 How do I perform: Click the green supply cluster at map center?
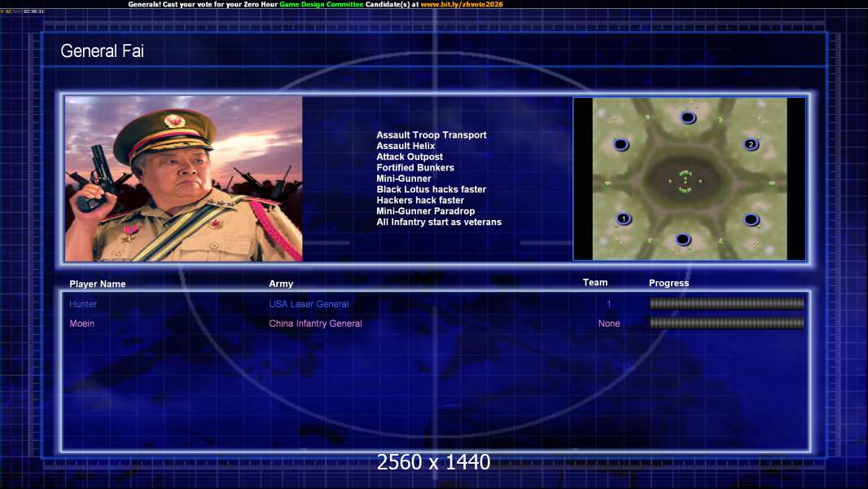[685, 182]
